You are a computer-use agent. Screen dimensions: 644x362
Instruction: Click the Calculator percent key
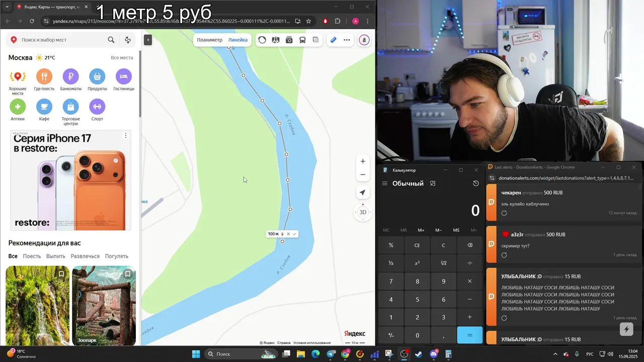click(x=391, y=245)
